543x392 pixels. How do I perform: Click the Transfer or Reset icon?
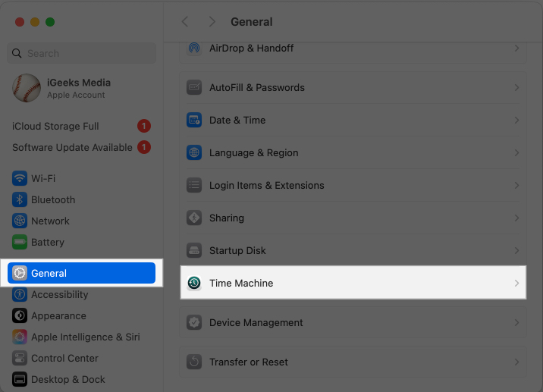coord(194,362)
